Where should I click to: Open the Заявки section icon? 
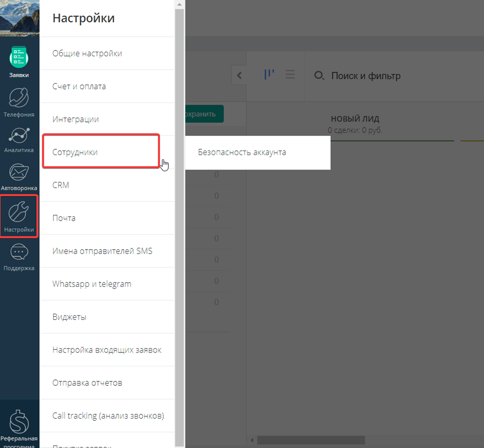point(19,57)
